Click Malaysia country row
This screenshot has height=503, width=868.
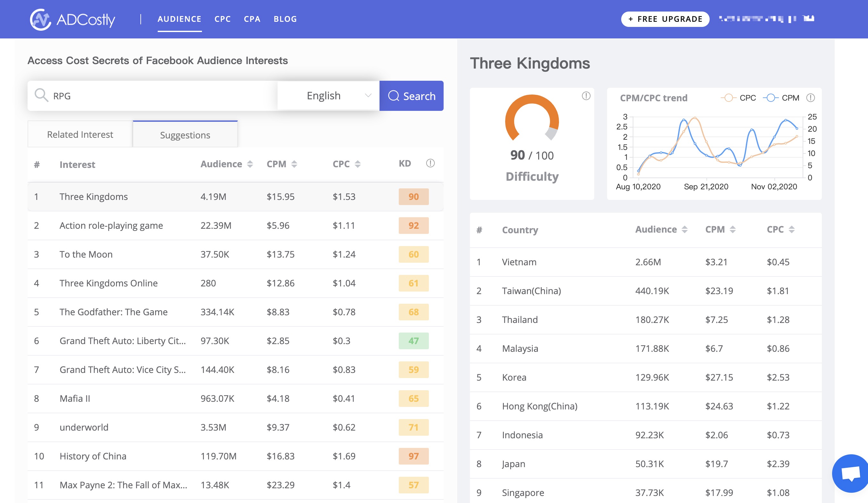[646, 349]
